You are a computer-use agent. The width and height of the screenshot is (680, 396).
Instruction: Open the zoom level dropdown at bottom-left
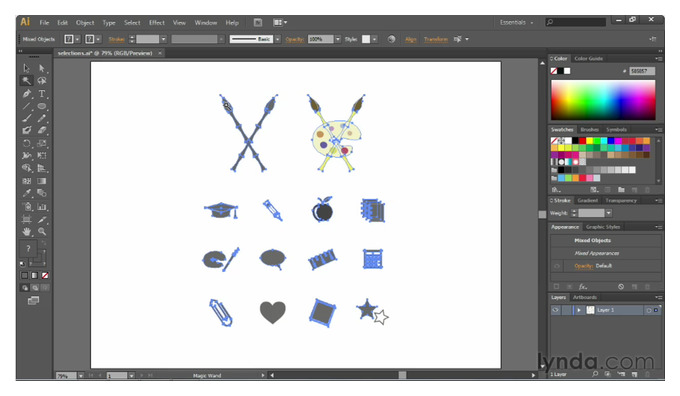click(81, 376)
